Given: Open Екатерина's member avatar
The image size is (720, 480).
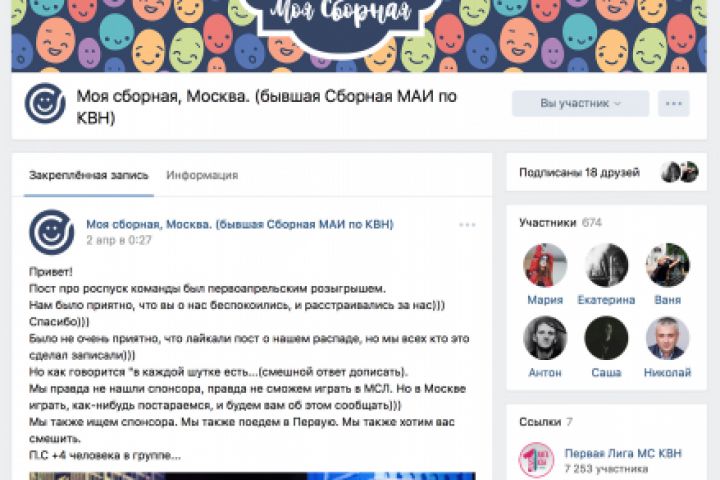Looking at the screenshot, I should point(606,265).
